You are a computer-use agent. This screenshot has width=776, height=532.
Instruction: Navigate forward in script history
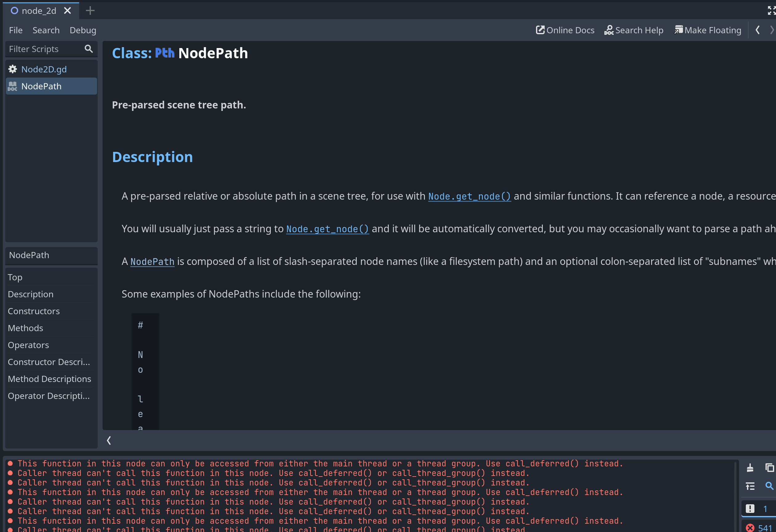tap(772, 30)
